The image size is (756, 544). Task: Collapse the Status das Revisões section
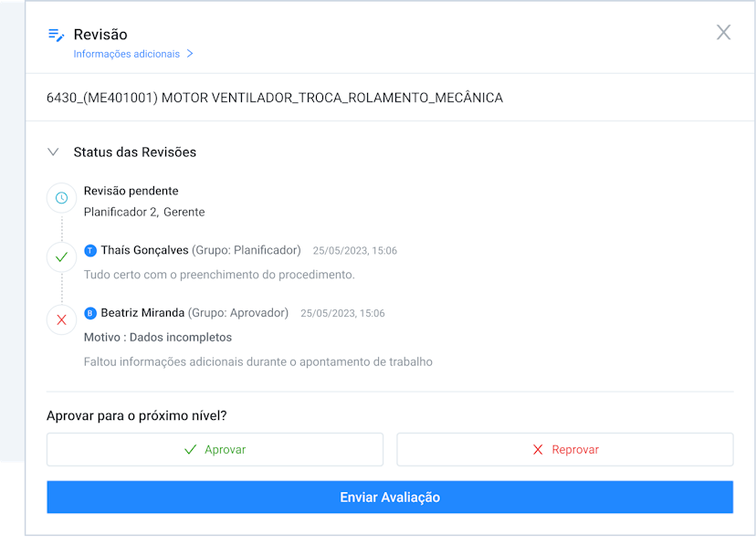[x=53, y=152]
